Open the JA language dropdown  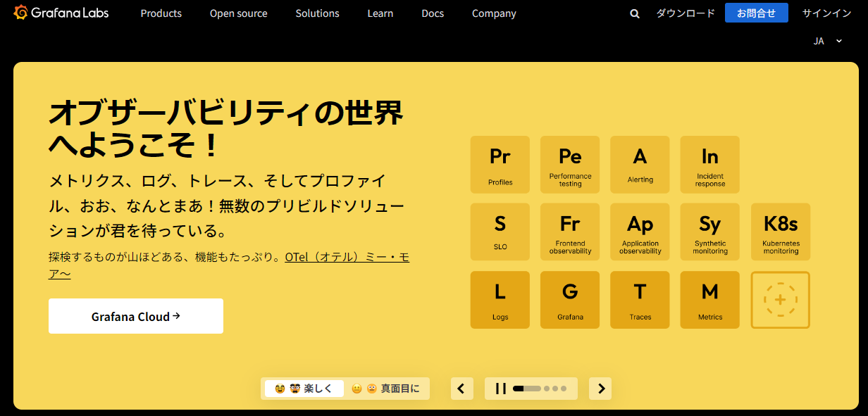828,41
